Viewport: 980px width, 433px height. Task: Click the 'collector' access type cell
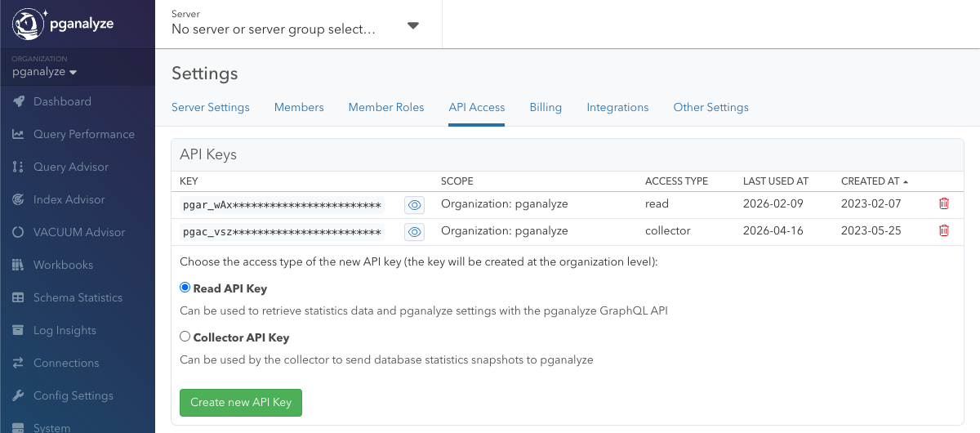(668, 230)
